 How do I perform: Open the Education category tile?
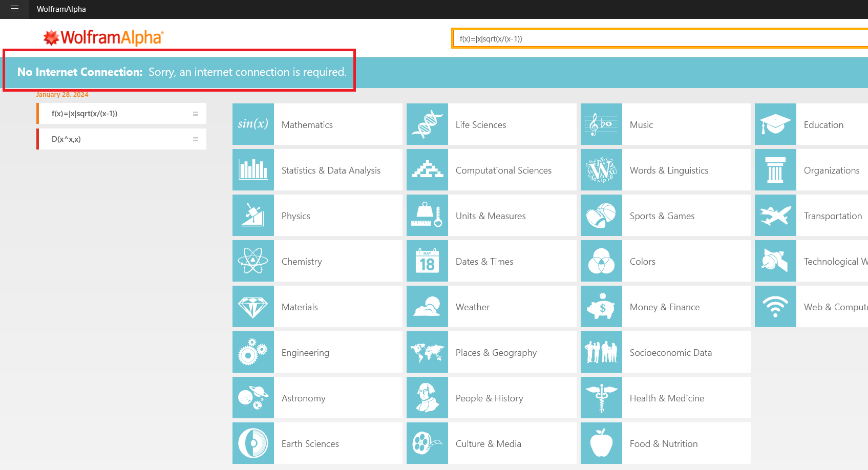pyautogui.click(x=811, y=124)
